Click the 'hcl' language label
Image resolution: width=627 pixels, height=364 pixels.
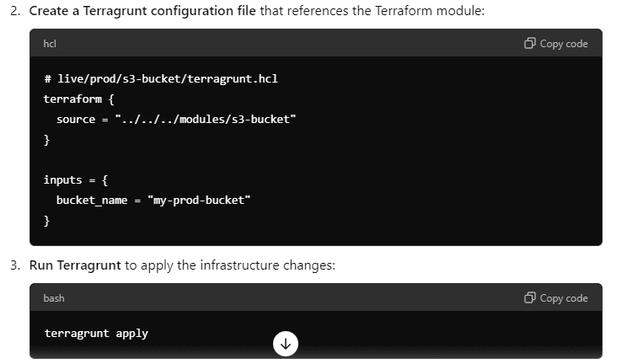point(50,44)
